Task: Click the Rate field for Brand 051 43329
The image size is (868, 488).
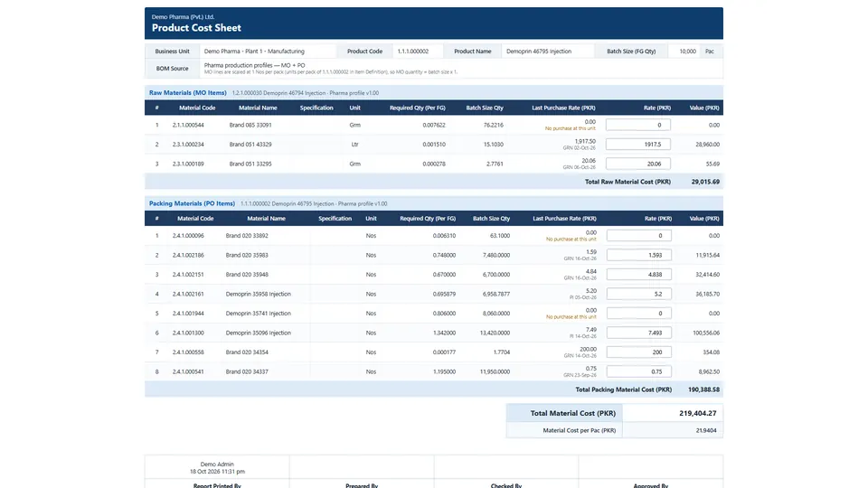Action: click(x=637, y=145)
